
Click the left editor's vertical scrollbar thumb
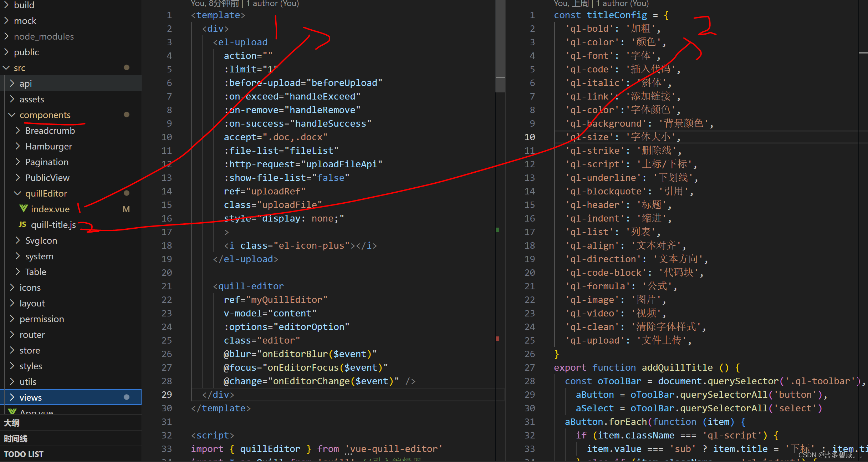tap(500, 46)
